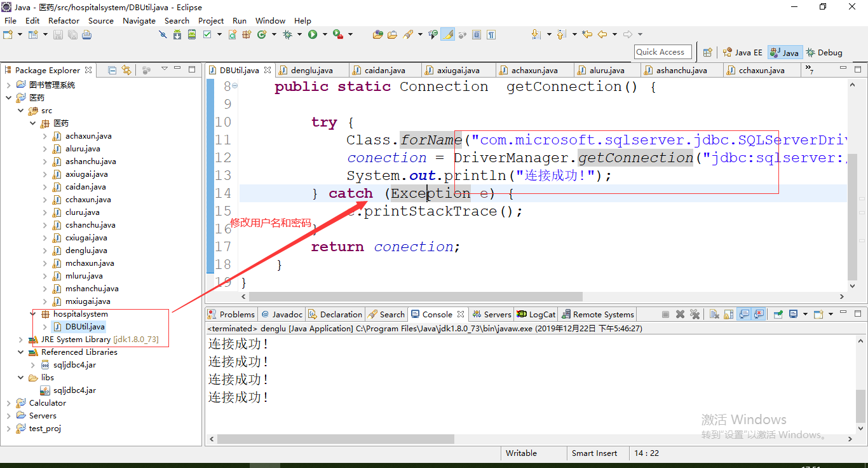Click Clear Console icon

click(714, 314)
